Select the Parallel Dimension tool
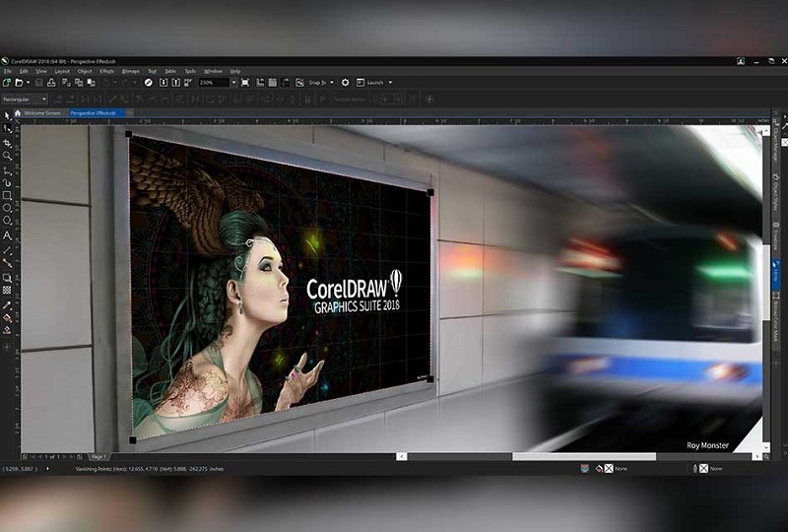 click(7, 250)
